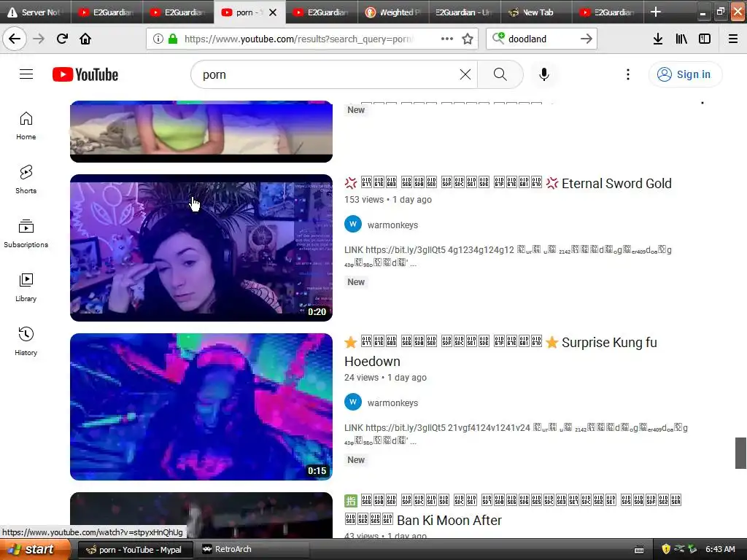Select the first E2Guardian YouTube tab

point(107,12)
